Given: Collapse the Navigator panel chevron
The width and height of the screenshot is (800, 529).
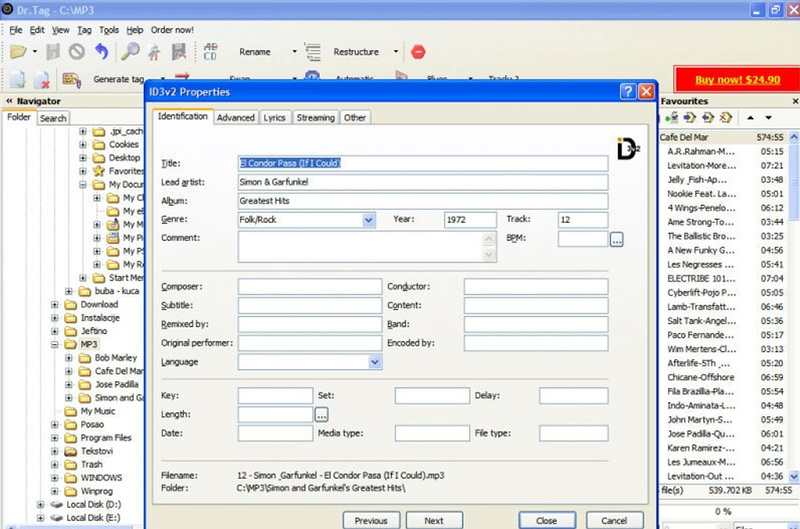Looking at the screenshot, I should tap(9, 101).
